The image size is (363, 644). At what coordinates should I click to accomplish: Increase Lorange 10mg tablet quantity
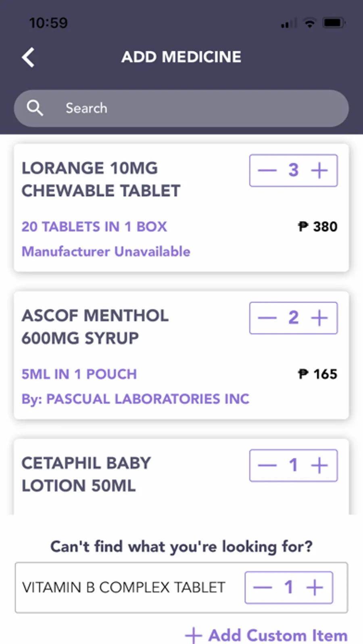point(319,170)
